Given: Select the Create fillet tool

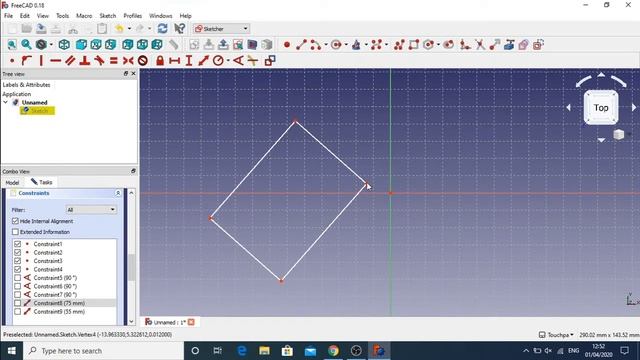Looking at the screenshot, I should [465, 44].
